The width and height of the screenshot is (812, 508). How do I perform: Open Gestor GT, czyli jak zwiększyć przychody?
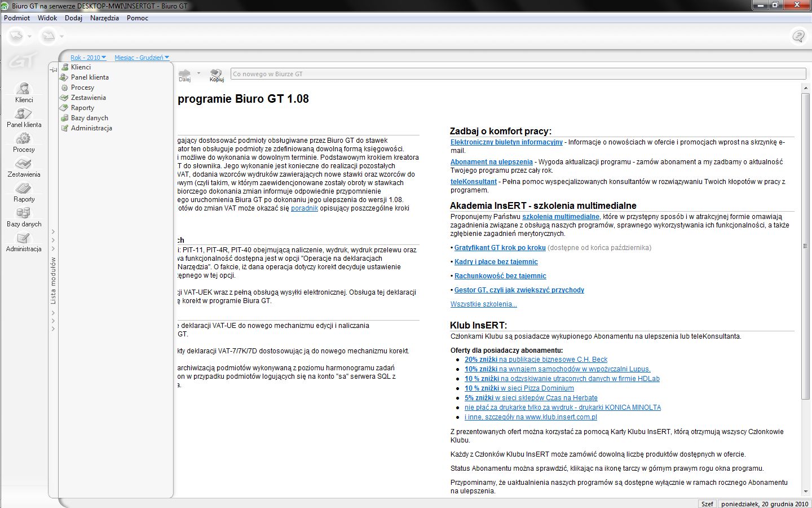[x=519, y=290]
